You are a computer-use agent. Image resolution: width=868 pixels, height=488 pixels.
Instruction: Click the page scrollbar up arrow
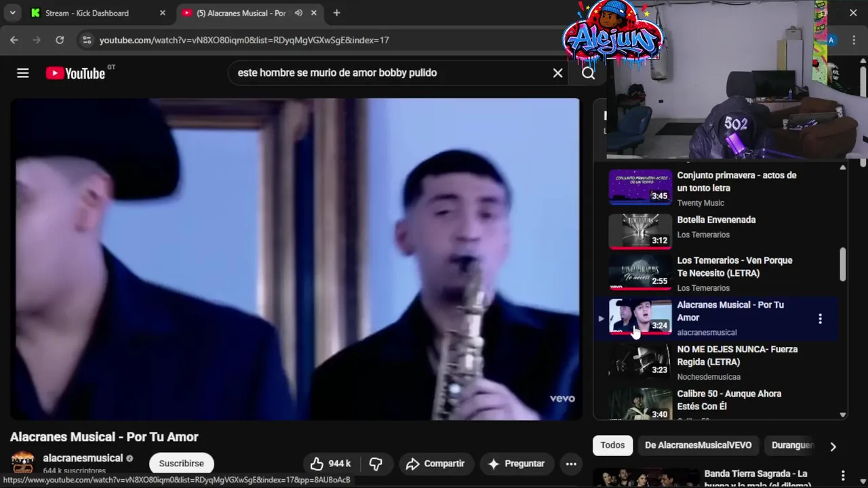click(863, 62)
